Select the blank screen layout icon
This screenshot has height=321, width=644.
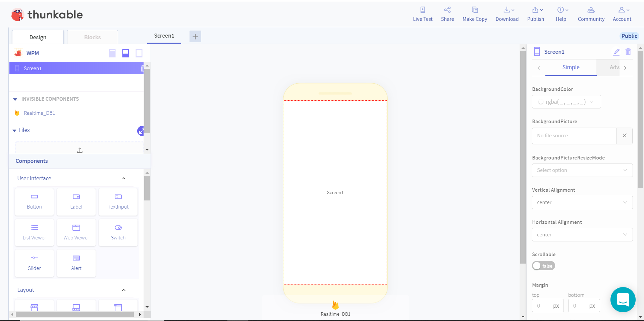(x=139, y=53)
